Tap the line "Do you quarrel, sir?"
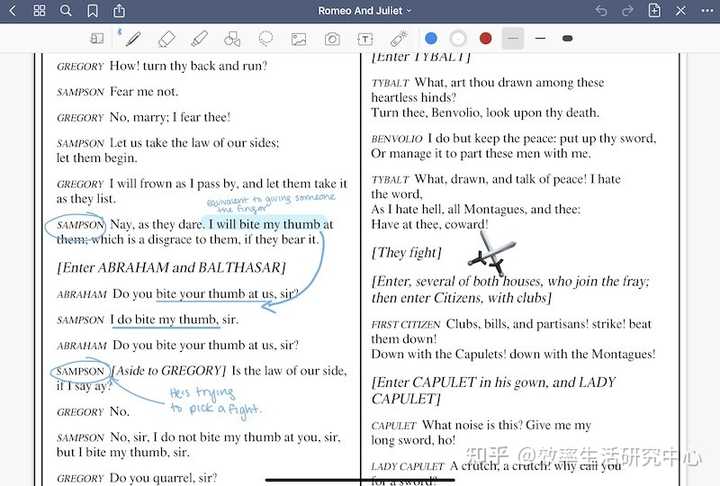This screenshot has width=720, height=486. point(163,478)
